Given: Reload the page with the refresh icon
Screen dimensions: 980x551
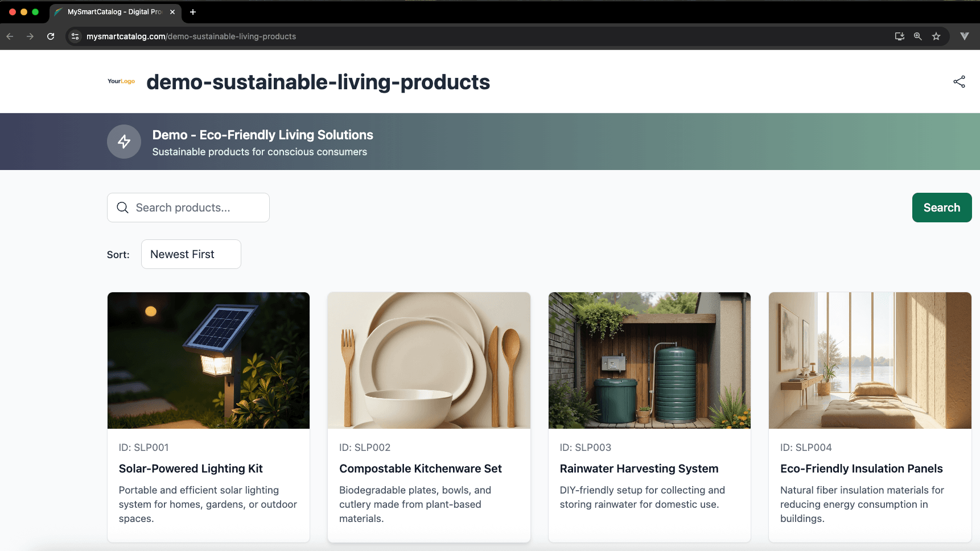Looking at the screenshot, I should point(51,36).
